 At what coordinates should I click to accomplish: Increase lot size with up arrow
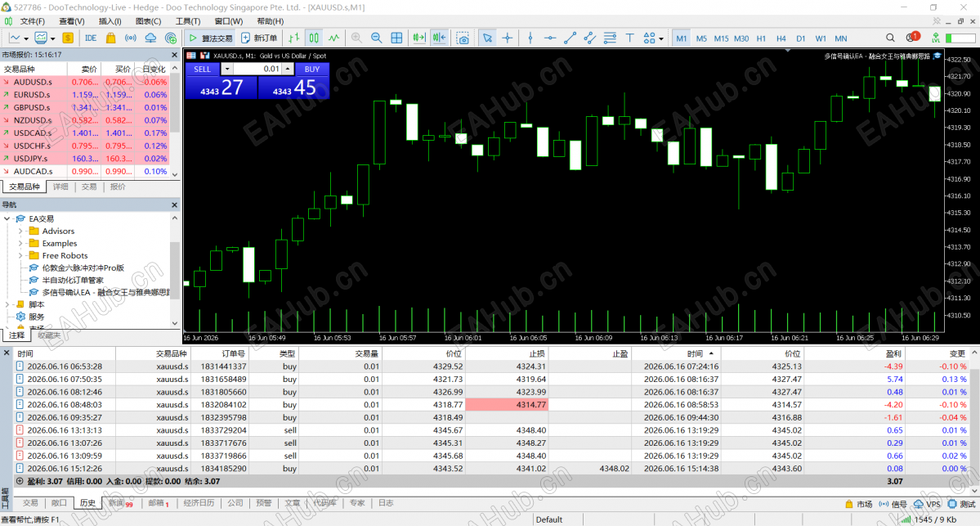(288, 69)
